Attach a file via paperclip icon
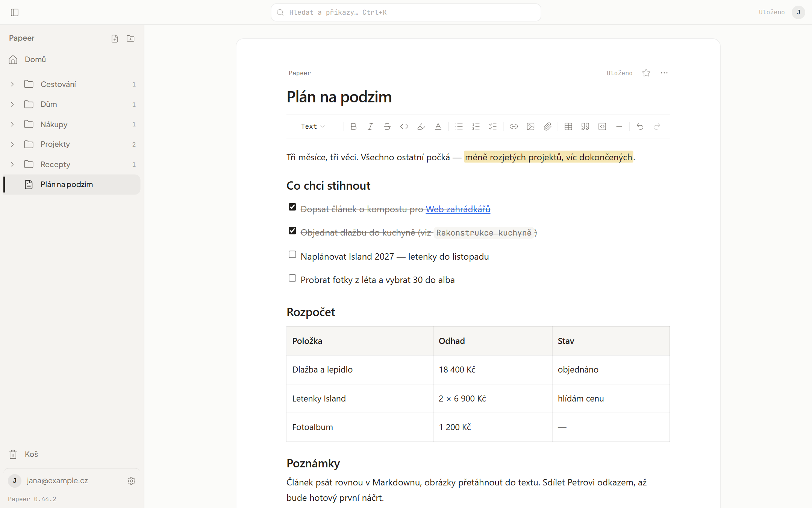This screenshot has width=812, height=508. click(x=547, y=126)
